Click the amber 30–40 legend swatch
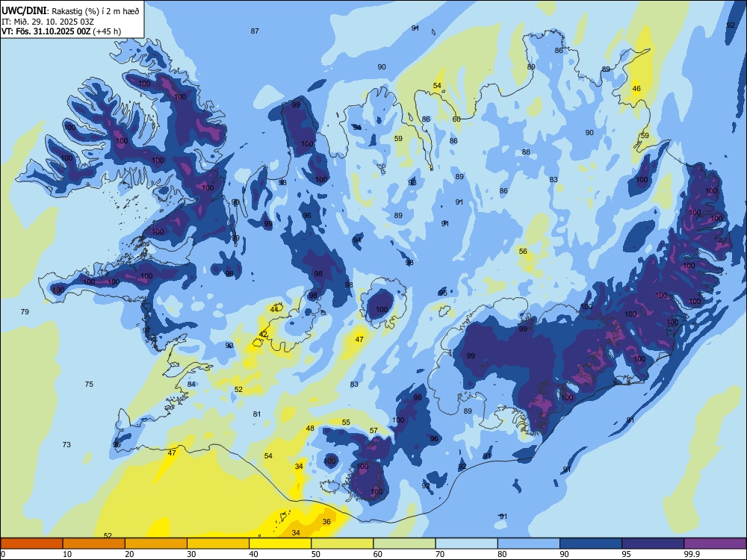The height and width of the screenshot is (560, 747). click(218, 544)
